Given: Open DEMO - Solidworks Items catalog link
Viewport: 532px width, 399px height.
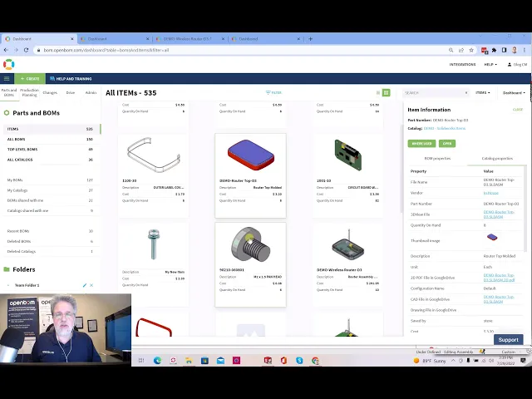Looking at the screenshot, I should pos(445,128).
